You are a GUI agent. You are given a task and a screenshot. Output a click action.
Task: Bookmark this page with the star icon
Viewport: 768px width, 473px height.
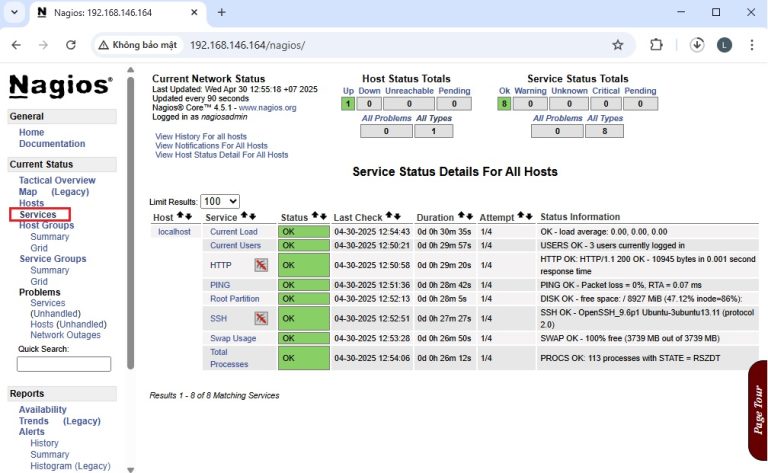coord(618,45)
